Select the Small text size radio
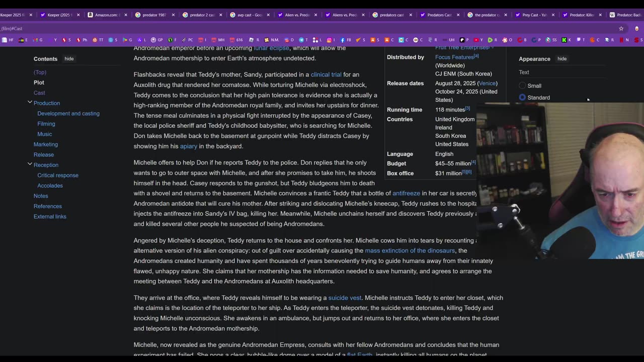This screenshot has height=362, width=644. [x=522, y=85]
